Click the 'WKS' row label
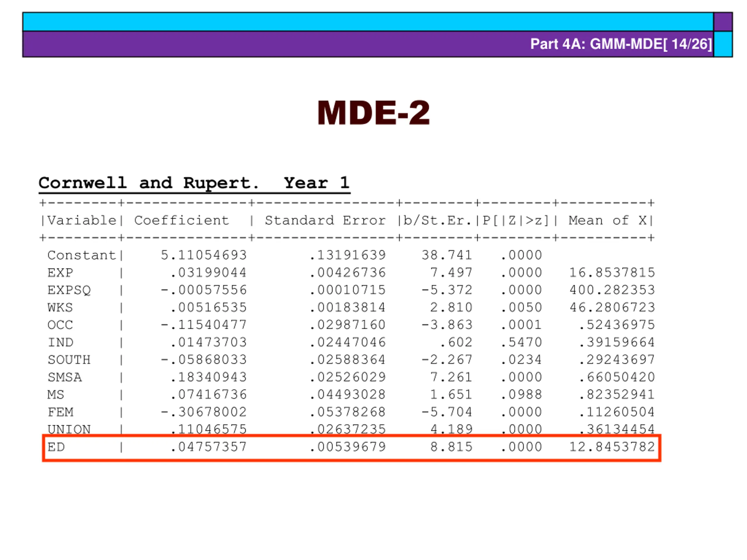Image resolution: width=747 pixels, height=560 pixels. click(60, 307)
